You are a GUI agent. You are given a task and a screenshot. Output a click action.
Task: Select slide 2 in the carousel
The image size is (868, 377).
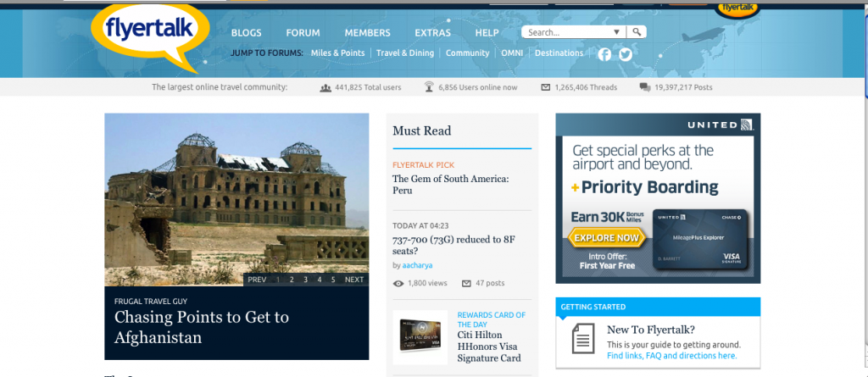tap(292, 280)
